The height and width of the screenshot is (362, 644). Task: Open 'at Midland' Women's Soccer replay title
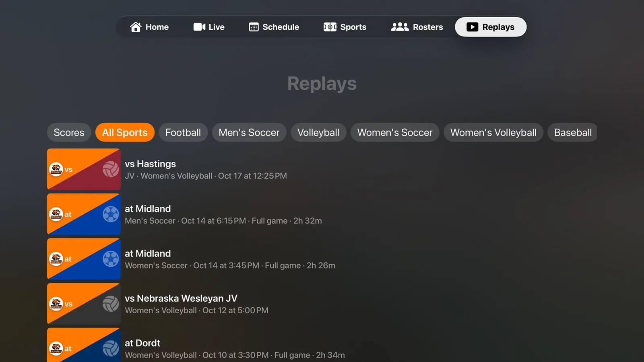coord(148,253)
